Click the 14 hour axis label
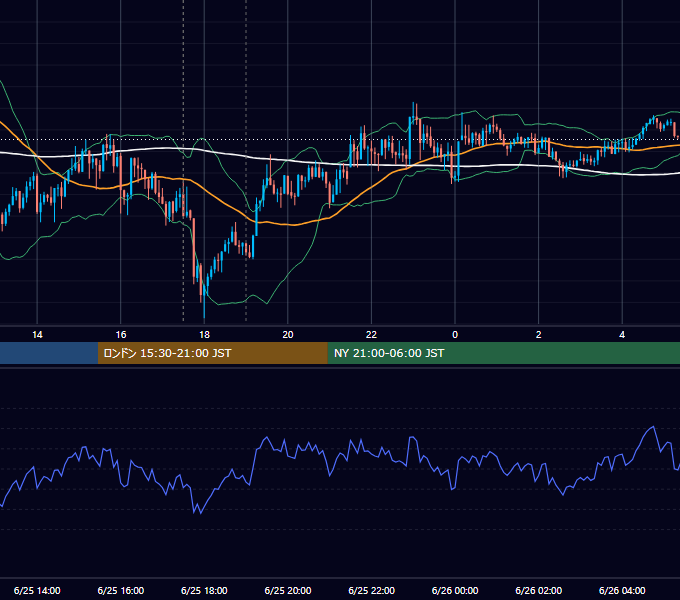Screen dimensions: 680x600 [x=37, y=335]
